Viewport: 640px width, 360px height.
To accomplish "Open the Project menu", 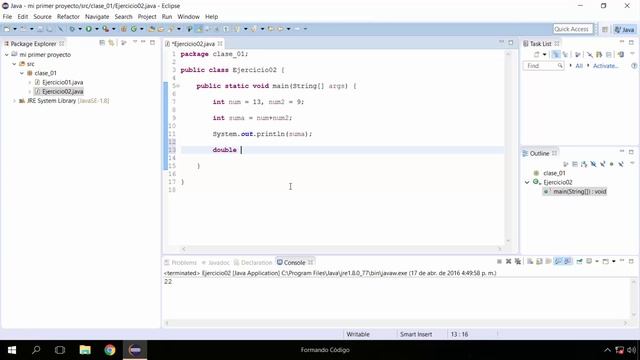I will coord(147,17).
